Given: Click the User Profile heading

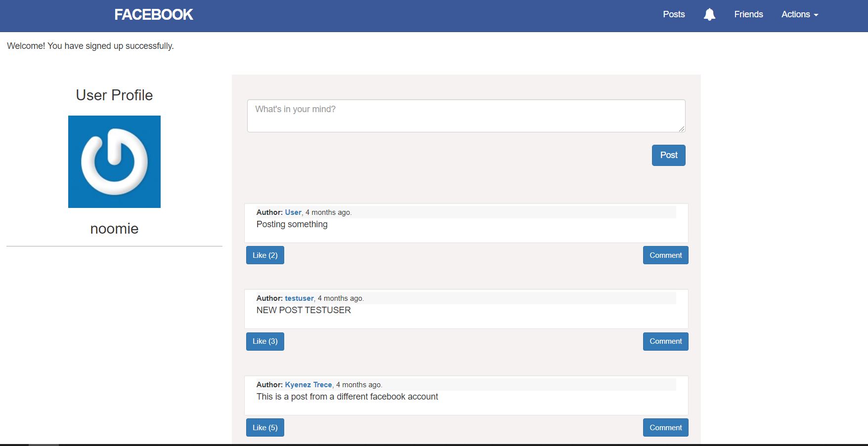Looking at the screenshot, I should click(114, 95).
